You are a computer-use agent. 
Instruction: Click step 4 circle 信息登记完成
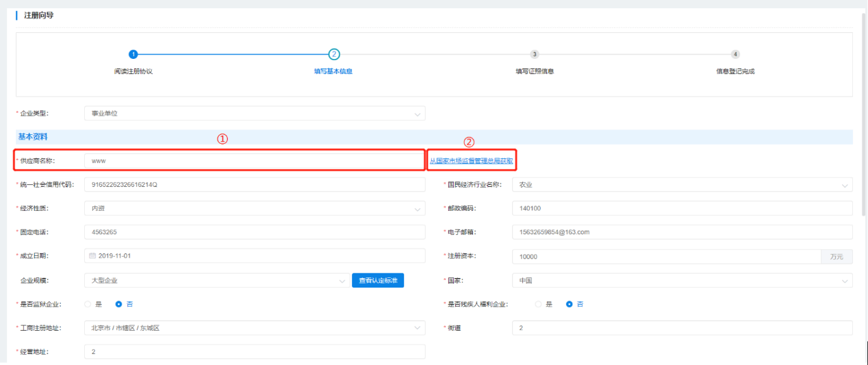[x=735, y=54]
